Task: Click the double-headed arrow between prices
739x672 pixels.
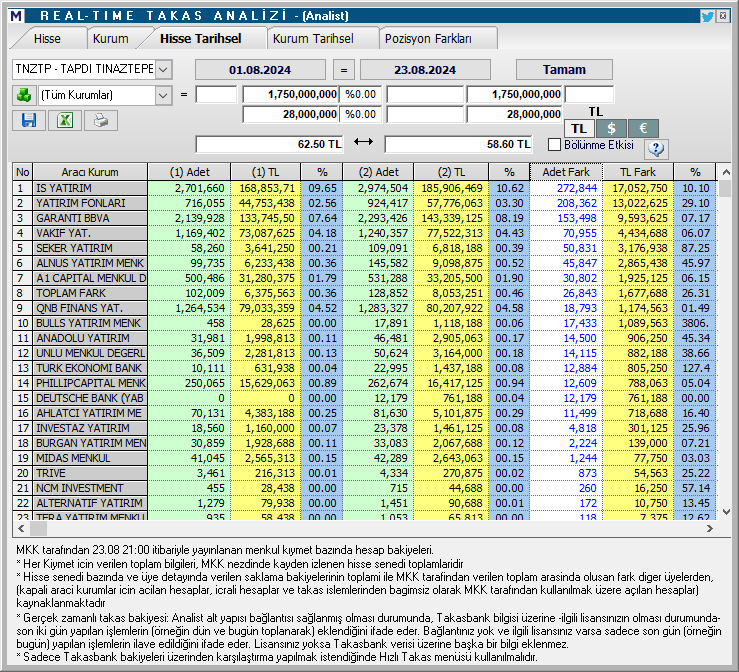Action: pyautogui.click(x=363, y=141)
